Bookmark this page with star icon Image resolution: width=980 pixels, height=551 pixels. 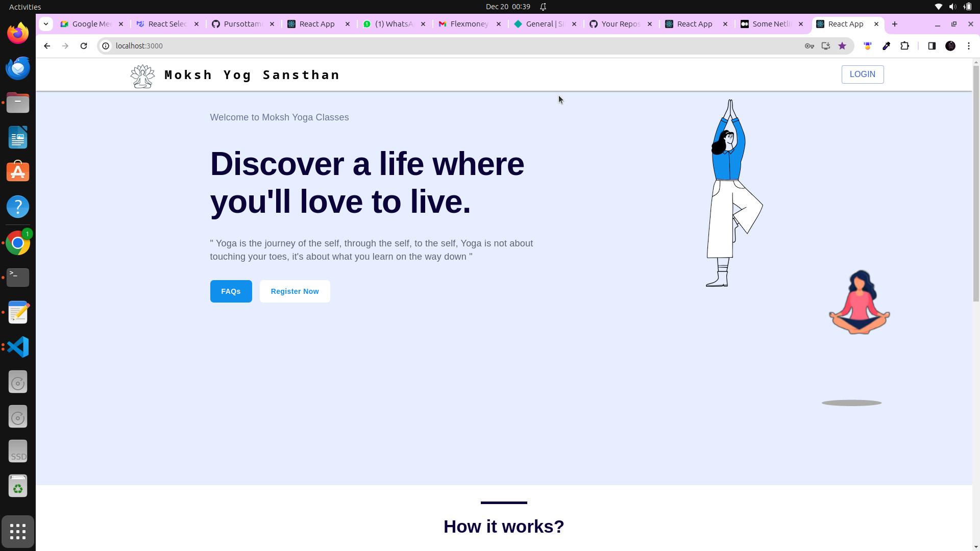(x=842, y=46)
